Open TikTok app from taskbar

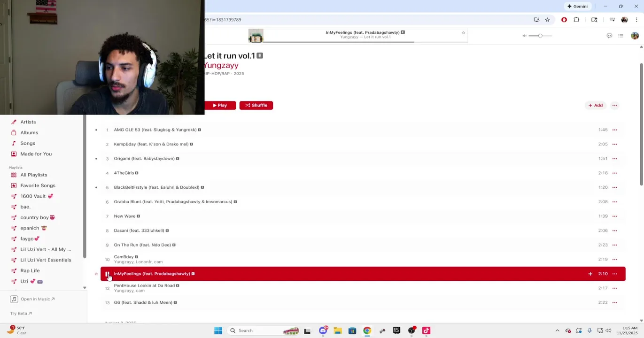426,330
